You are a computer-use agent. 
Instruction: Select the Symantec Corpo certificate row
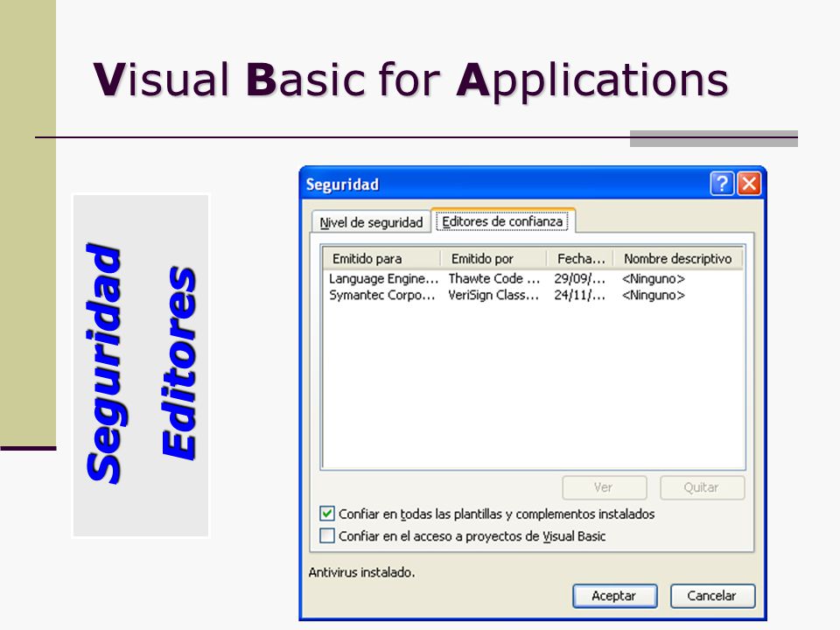[x=533, y=295]
